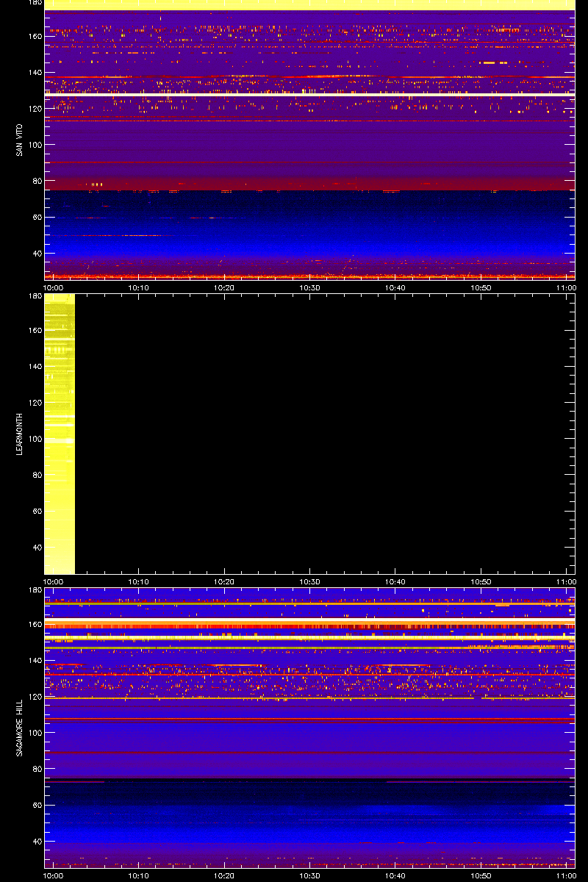Click the 10:50 time label under San Vito
The image size is (588, 882).
[x=481, y=287]
